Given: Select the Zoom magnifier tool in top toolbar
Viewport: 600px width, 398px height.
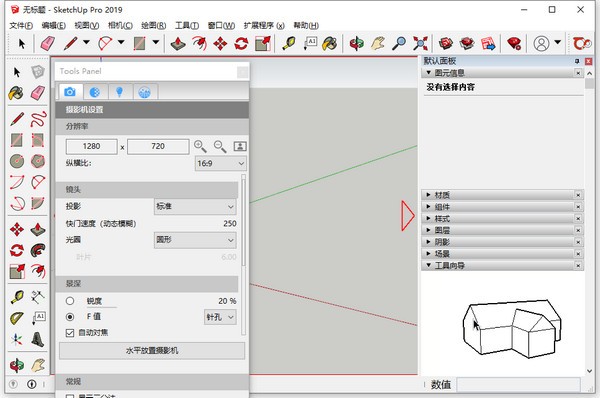Looking at the screenshot, I should click(x=399, y=43).
